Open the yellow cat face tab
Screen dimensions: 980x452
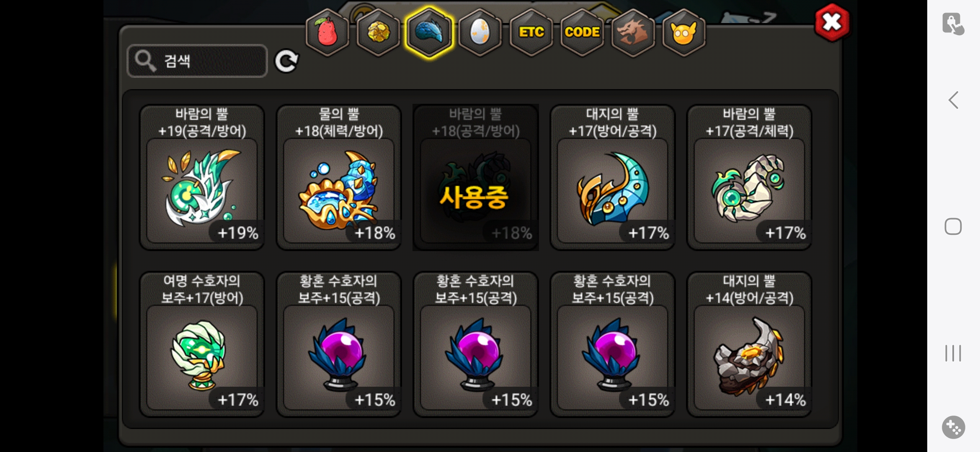684,32
